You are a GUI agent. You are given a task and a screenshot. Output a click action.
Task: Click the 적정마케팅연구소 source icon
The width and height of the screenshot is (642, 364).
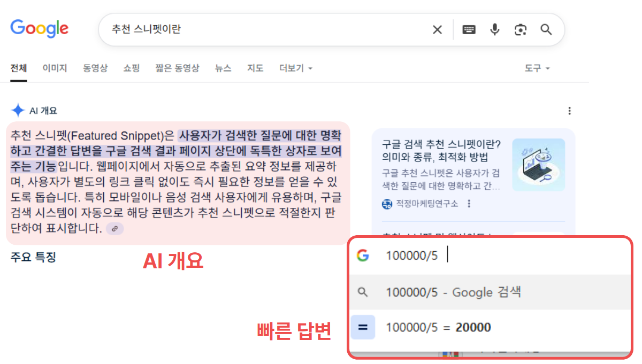point(387,204)
